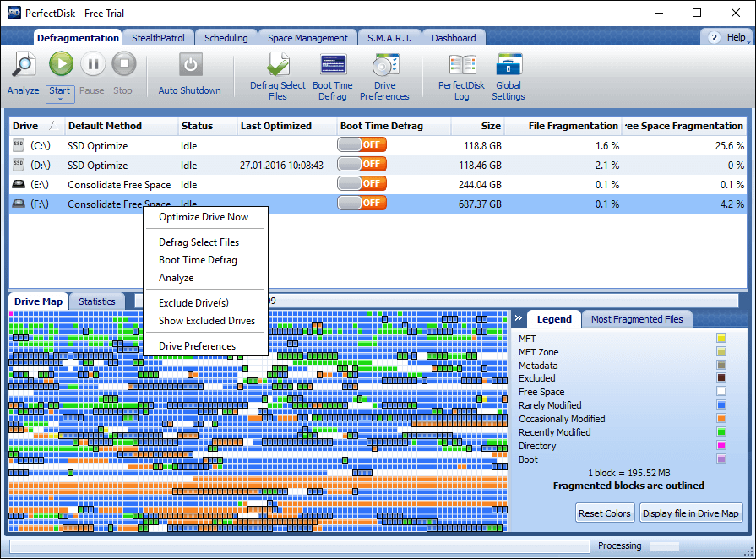Toggle Auto Shutdown power icon
Viewport: 756px width, 559px height.
pyautogui.click(x=190, y=64)
